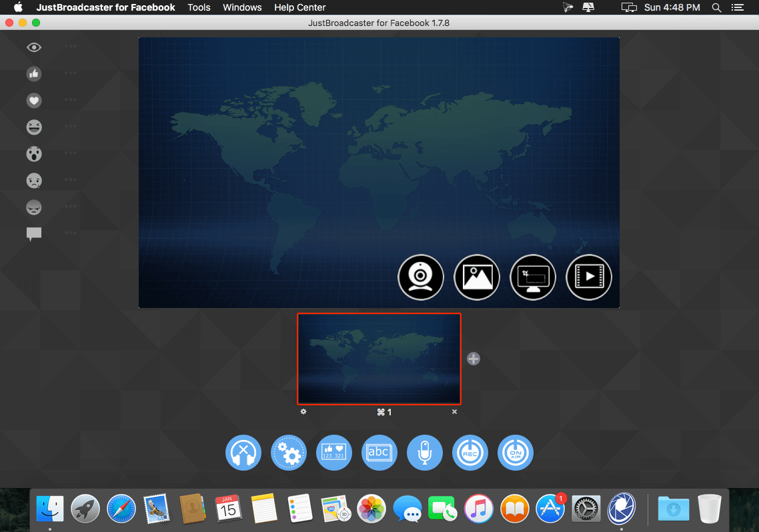Viewport: 759px width, 532px height.
Task: Open Notification Center list icon
Action: point(737,7)
